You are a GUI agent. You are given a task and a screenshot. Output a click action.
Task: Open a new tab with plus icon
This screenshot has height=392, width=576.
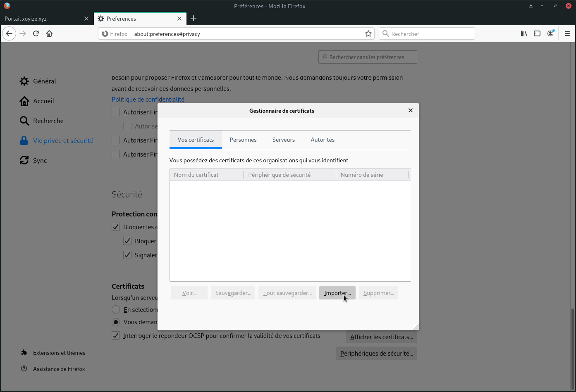point(194,19)
